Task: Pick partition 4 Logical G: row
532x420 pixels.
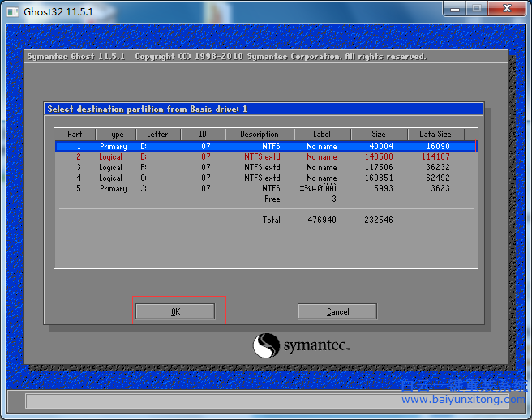Action: pos(266,178)
